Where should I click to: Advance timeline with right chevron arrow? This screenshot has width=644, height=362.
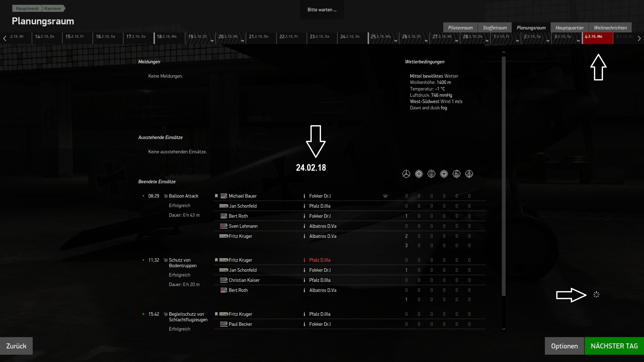(639, 38)
